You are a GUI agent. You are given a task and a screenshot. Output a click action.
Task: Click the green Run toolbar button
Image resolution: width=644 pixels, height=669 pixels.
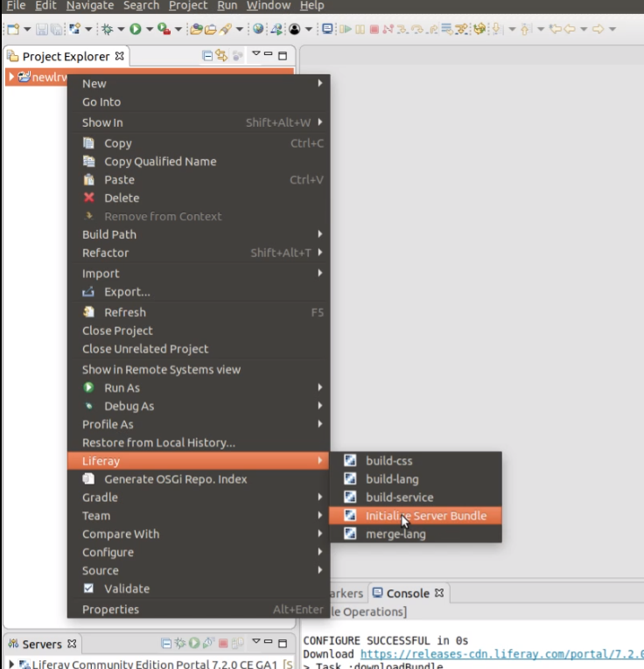point(136,29)
